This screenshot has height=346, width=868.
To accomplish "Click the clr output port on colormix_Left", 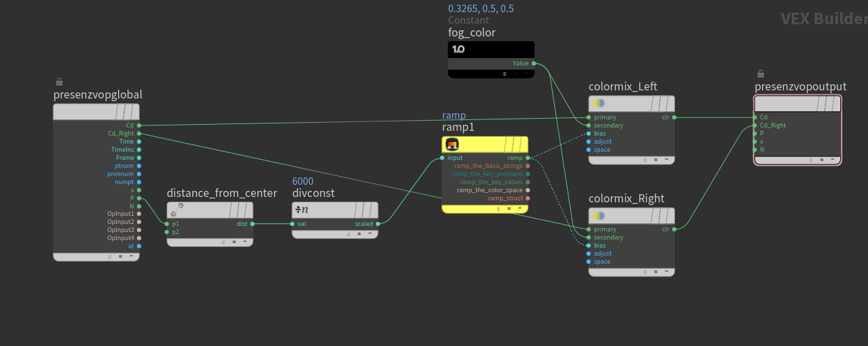I will [x=674, y=117].
